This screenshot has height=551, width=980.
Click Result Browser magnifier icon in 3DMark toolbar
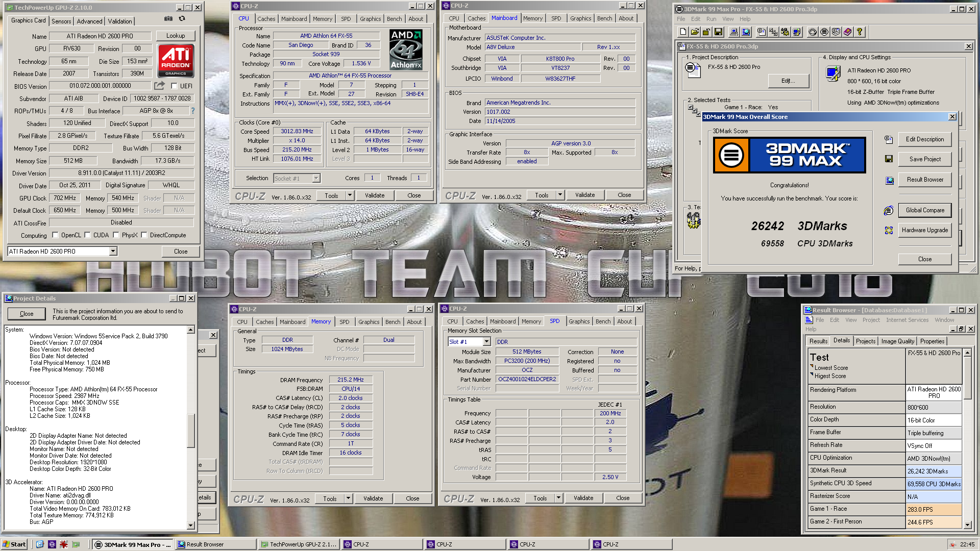click(746, 32)
